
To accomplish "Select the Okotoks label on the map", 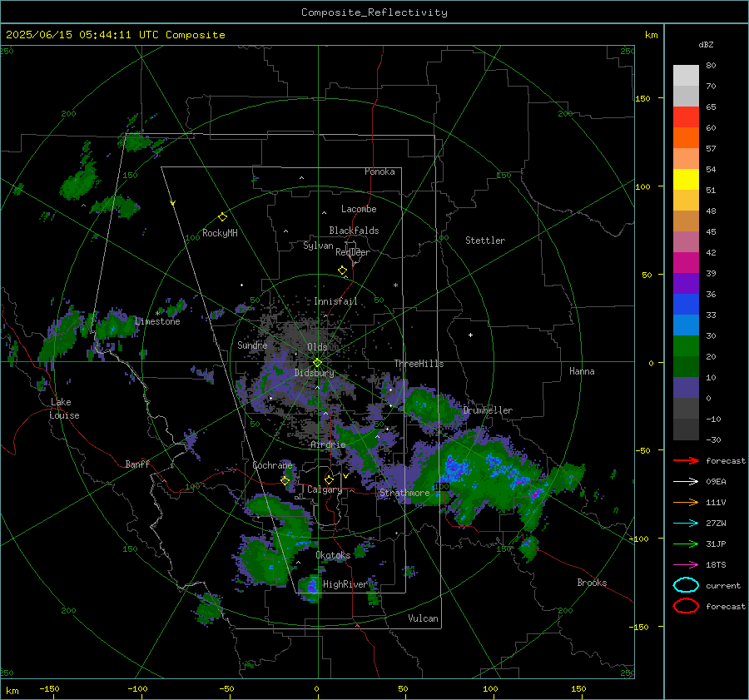I will pos(333,555).
